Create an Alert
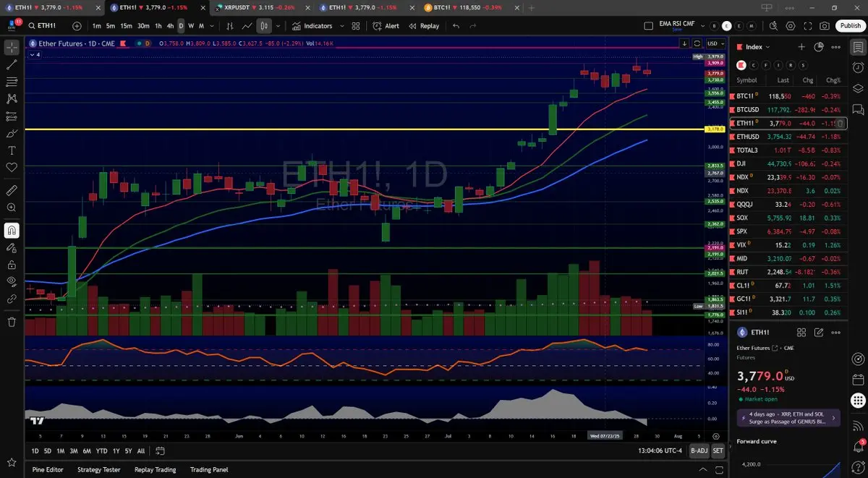 click(x=386, y=26)
